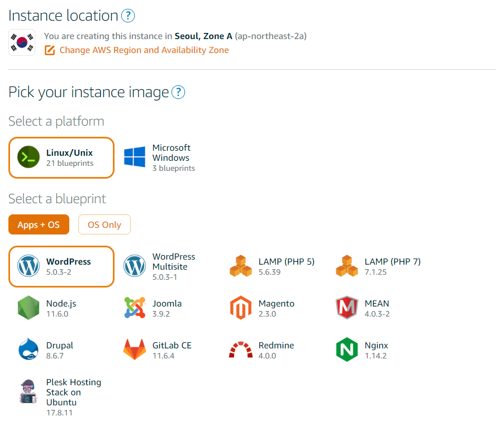
Task: Click the pencil edit icon for region change
Action: (50, 50)
